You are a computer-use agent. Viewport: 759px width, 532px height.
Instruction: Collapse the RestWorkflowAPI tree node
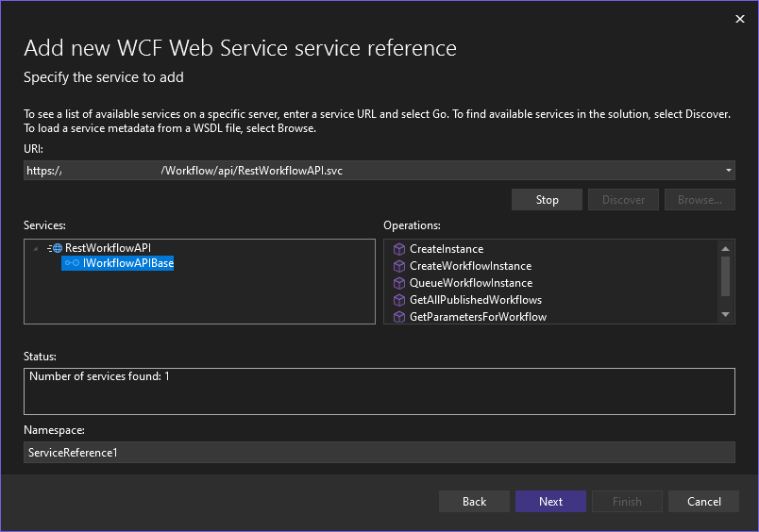pyautogui.click(x=37, y=248)
